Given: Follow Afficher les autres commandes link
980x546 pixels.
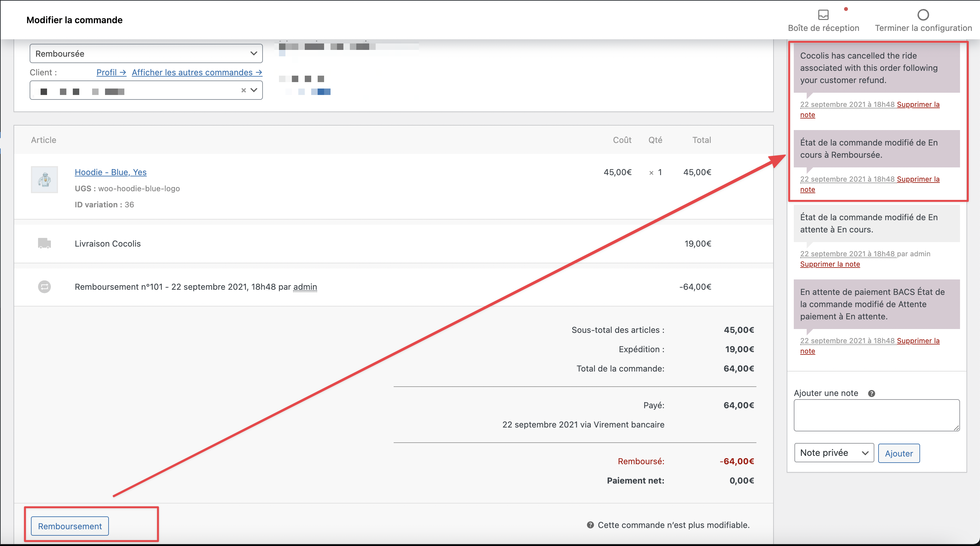Looking at the screenshot, I should pos(197,72).
